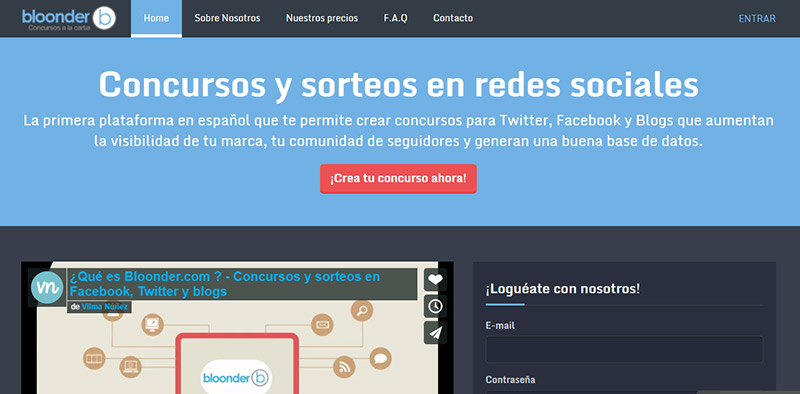
Task: Open video title ¿Qué es Bloonder.com? link
Action: coord(225,284)
